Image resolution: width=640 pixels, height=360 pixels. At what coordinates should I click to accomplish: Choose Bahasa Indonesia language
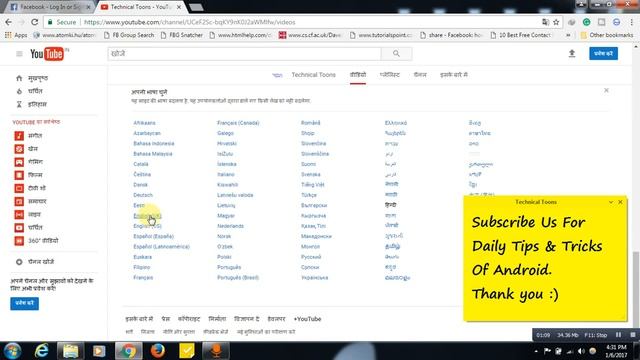[x=153, y=143]
